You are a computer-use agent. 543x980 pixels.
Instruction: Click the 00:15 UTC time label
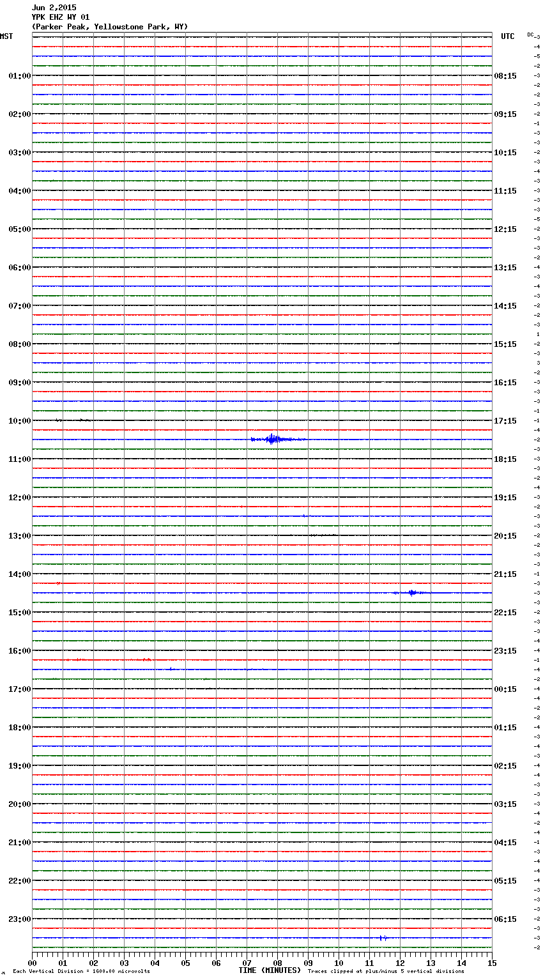pos(505,689)
